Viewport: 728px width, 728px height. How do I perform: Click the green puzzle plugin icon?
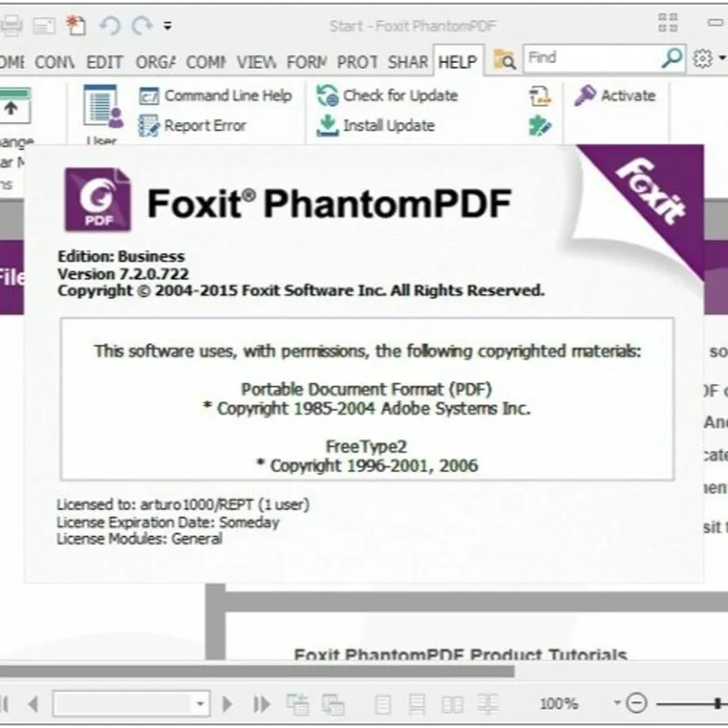540,126
